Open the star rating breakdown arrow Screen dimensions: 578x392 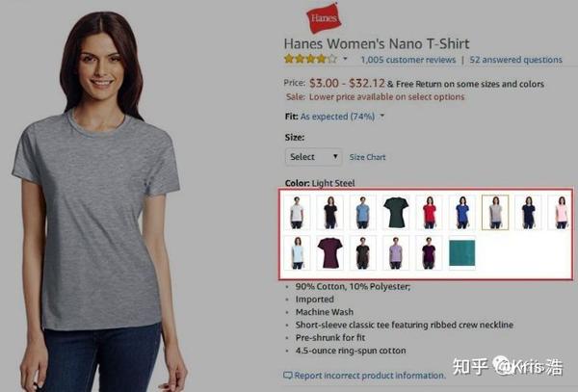346,59
